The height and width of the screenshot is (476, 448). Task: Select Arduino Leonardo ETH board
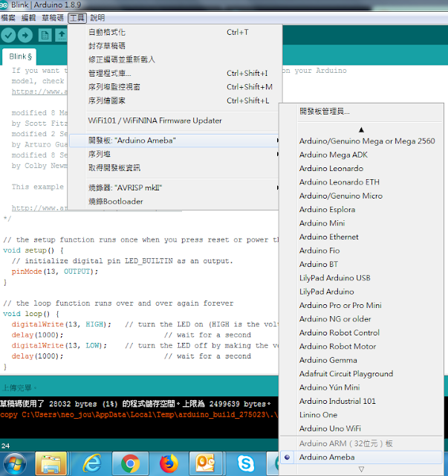(361, 182)
